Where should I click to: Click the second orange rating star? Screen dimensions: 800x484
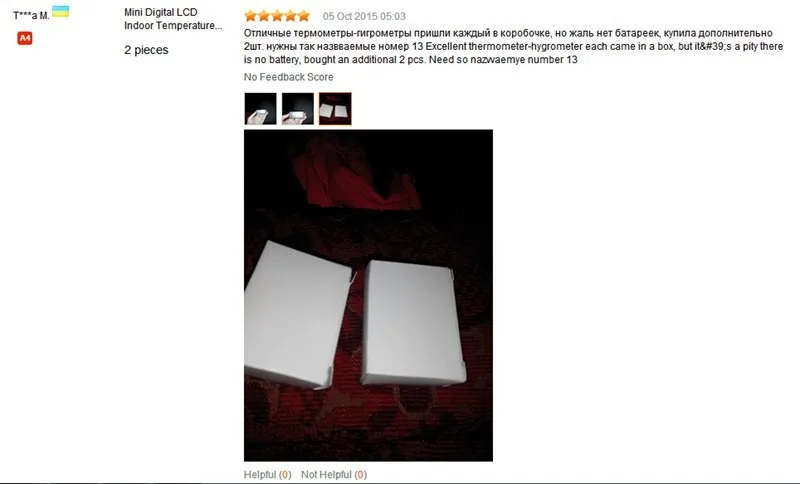click(264, 16)
